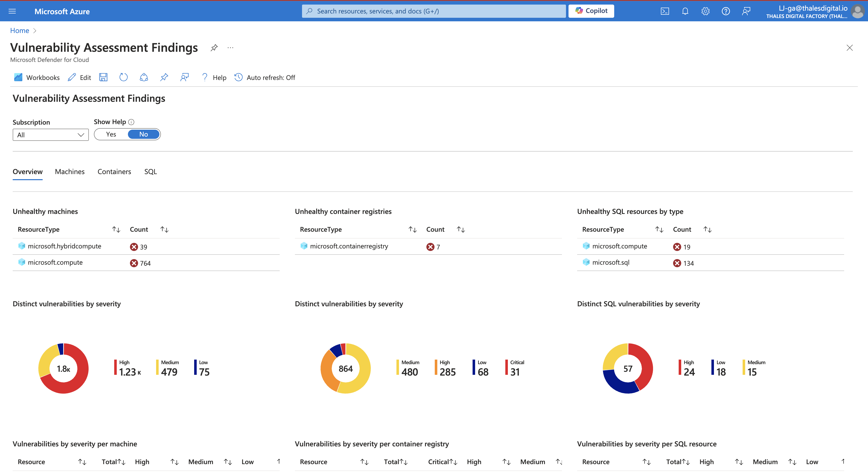
Task: Select the Overview tab
Action: coord(28,172)
